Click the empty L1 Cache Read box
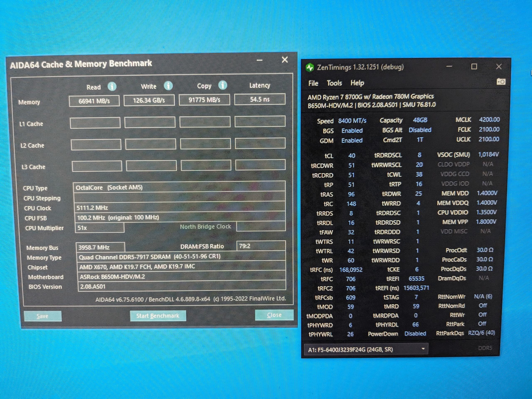This screenshot has width=532, height=399. click(x=95, y=123)
